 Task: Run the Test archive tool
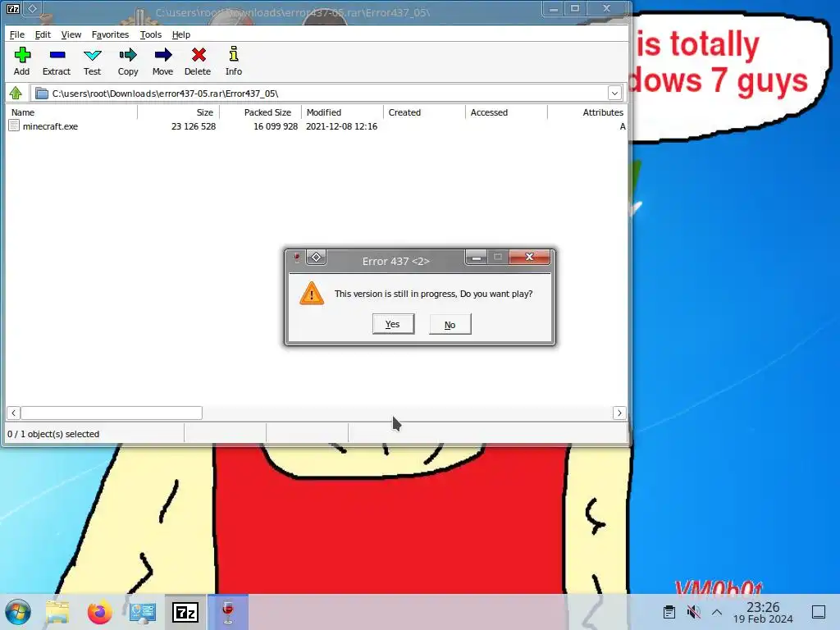pyautogui.click(x=92, y=61)
